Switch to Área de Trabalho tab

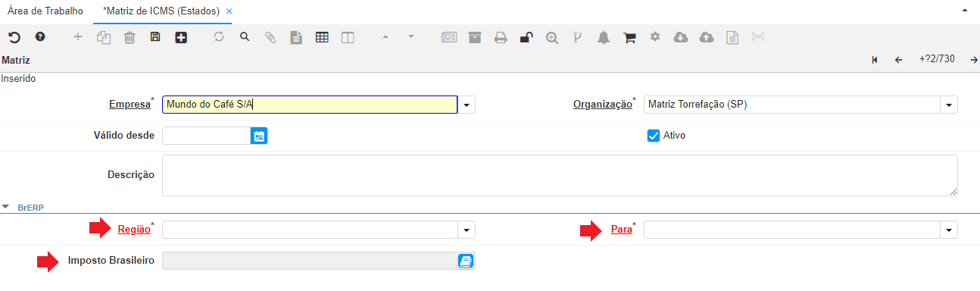tap(45, 11)
